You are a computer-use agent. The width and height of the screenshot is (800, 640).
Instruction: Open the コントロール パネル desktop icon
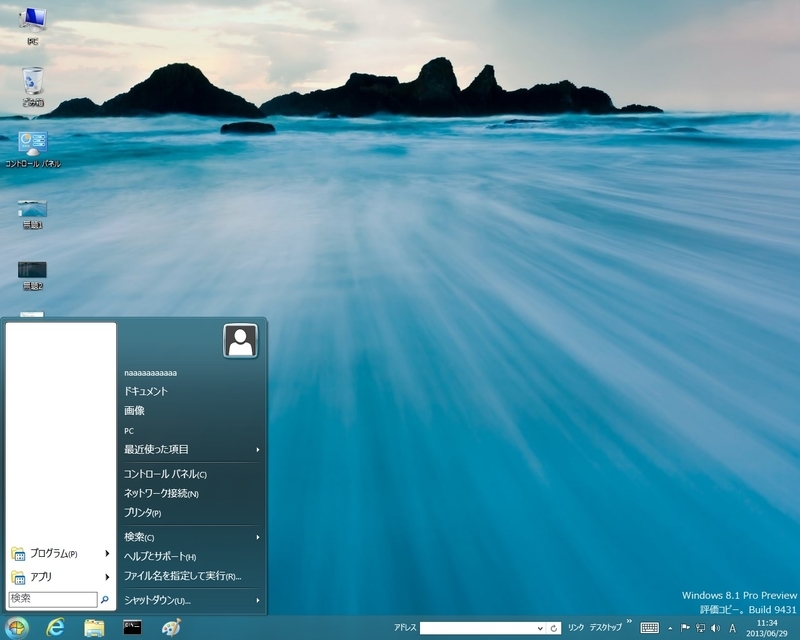pyautogui.click(x=33, y=149)
